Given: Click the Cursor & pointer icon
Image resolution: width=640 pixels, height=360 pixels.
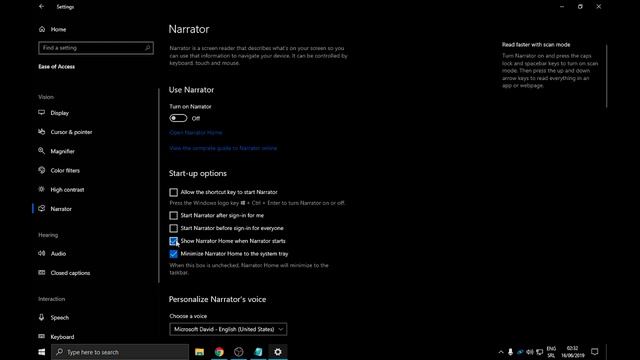Looking at the screenshot, I should coord(42,132).
